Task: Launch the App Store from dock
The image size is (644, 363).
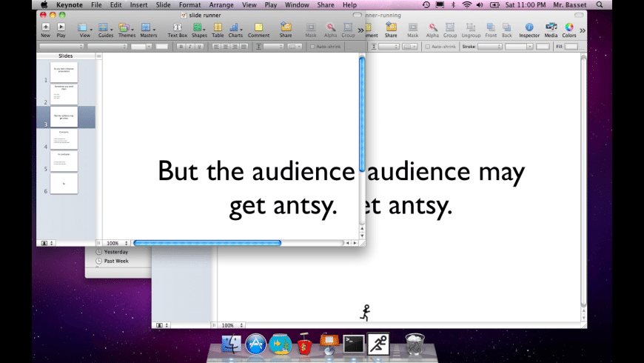Action: (256, 343)
